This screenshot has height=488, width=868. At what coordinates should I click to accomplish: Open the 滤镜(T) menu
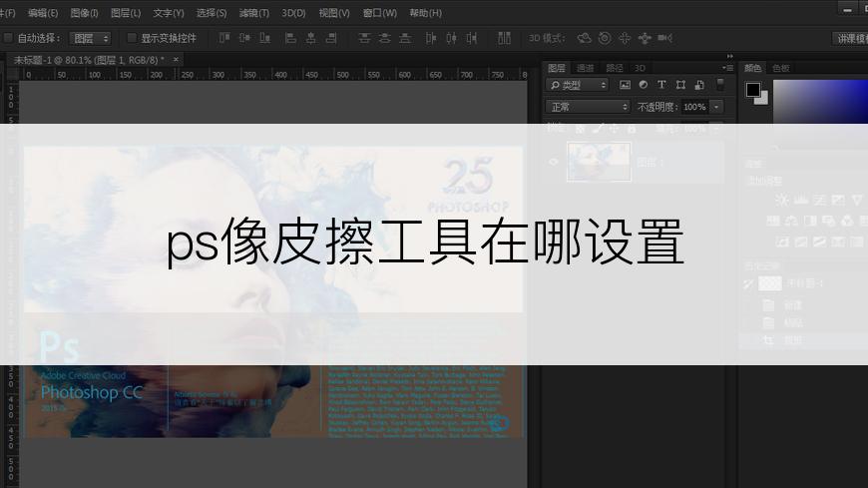point(254,13)
